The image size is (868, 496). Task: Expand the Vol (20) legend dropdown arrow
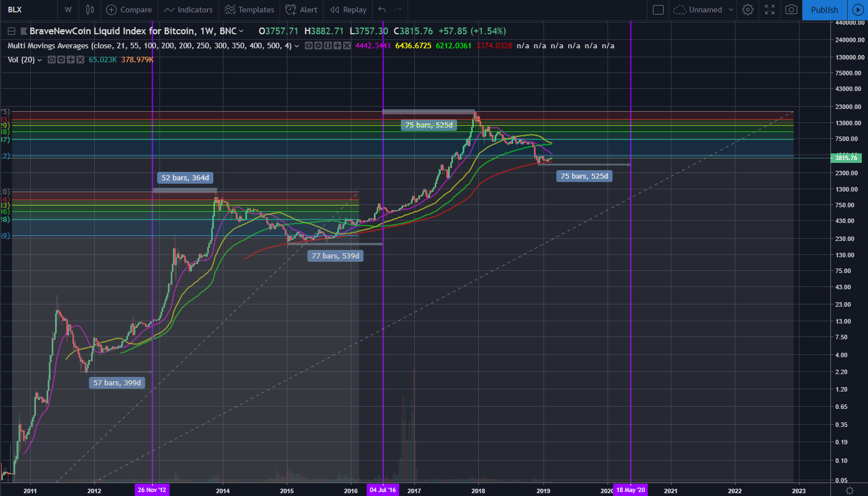pyautogui.click(x=39, y=60)
